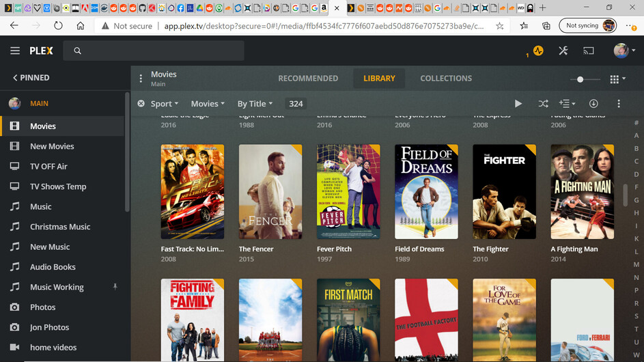Open the New Movies library
Image resolution: width=644 pixels, height=362 pixels.
click(61, 146)
